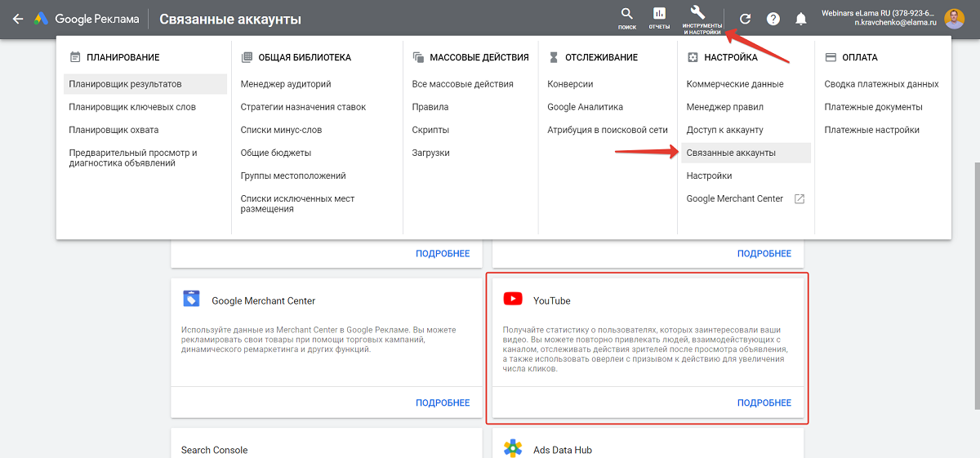Screen dimensions: 980x458
Task: Click the Оплата card icon
Action: pyautogui.click(x=831, y=57)
